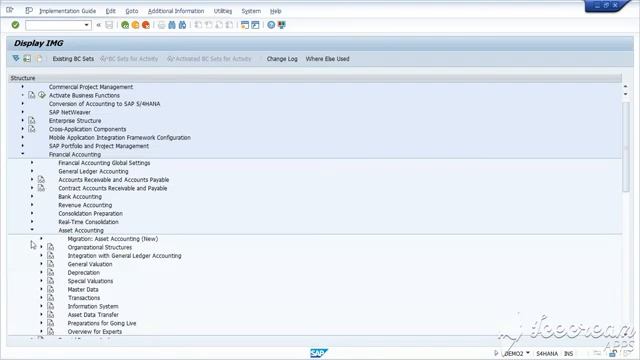Viewport: 640px width, 360px height.
Task: Click the vertical scrollbar thumb
Action: tap(626, 147)
